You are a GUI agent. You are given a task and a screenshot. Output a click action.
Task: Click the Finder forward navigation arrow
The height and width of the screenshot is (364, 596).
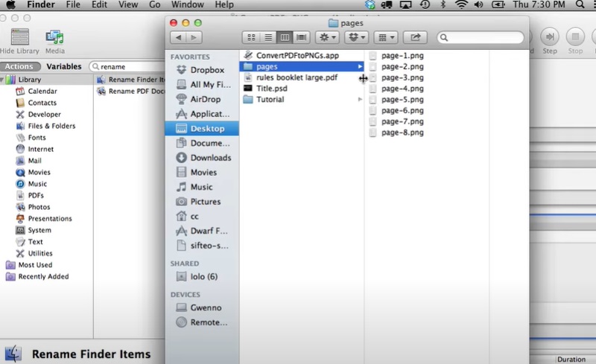coord(194,37)
